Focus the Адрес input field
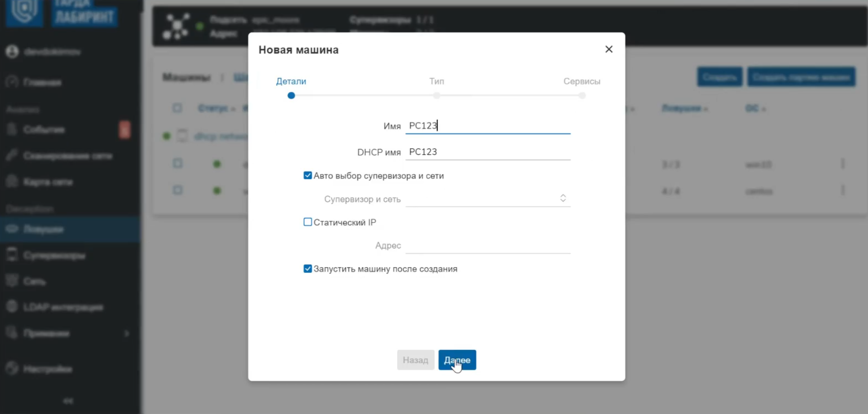Image resolution: width=868 pixels, height=414 pixels. pyautogui.click(x=488, y=245)
